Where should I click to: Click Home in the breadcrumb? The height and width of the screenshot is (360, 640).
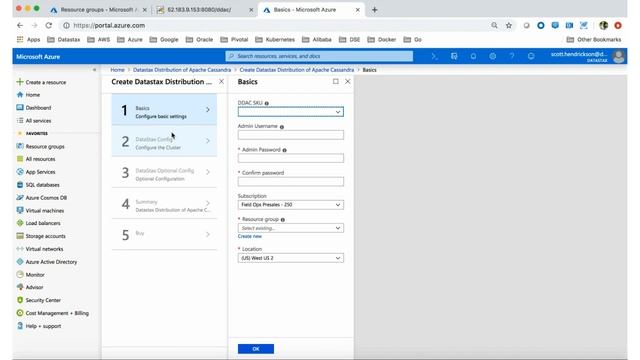coord(118,70)
